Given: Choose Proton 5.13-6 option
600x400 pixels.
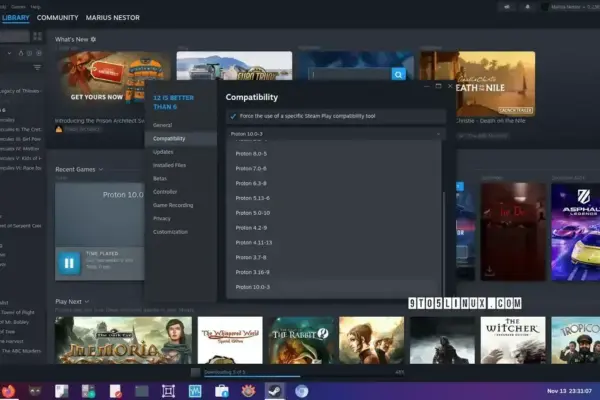Looking at the screenshot, I should point(334,198).
